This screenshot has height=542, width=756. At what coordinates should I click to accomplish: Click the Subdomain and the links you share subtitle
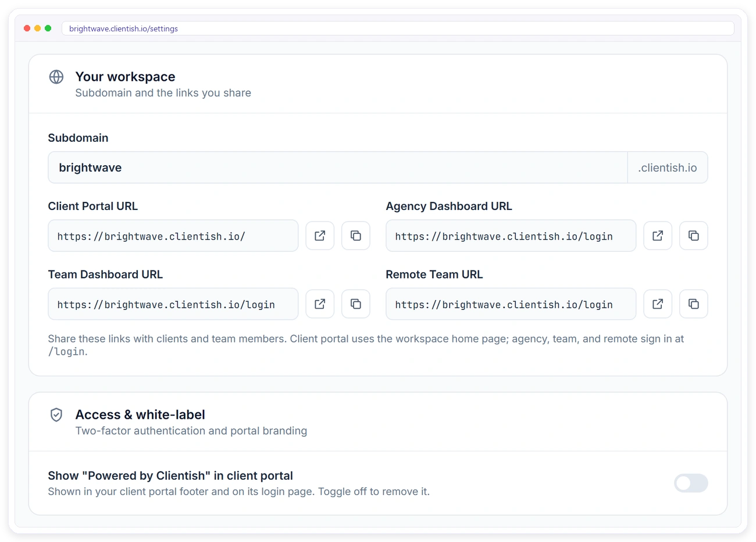(x=163, y=93)
